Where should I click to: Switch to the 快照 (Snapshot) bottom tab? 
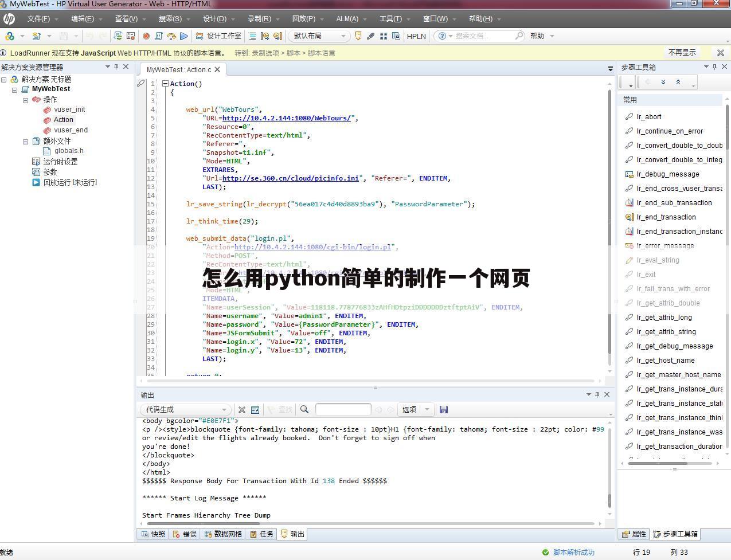point(153,534)
